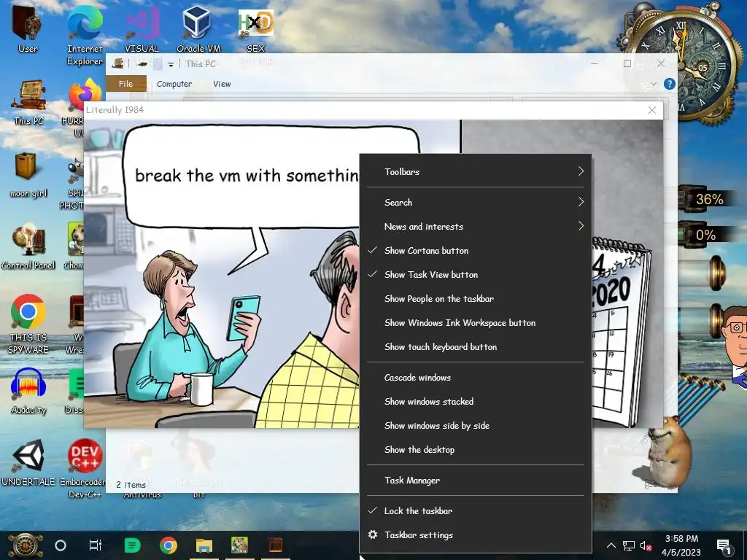The image size is (747, 560).
Task: Open Task Manager from the context menu
Action: click(x=475, y=481)
